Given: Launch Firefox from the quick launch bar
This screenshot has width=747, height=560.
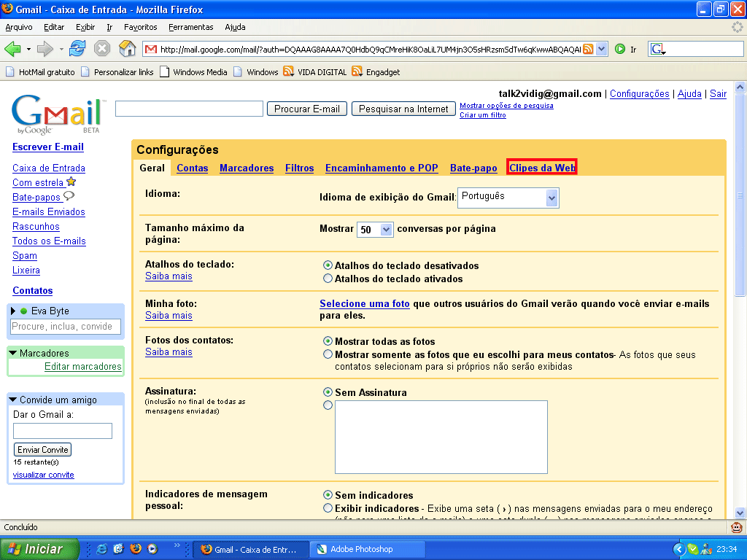Looking at the screenshot, I should pyautogui.click(x=135, y=549).
